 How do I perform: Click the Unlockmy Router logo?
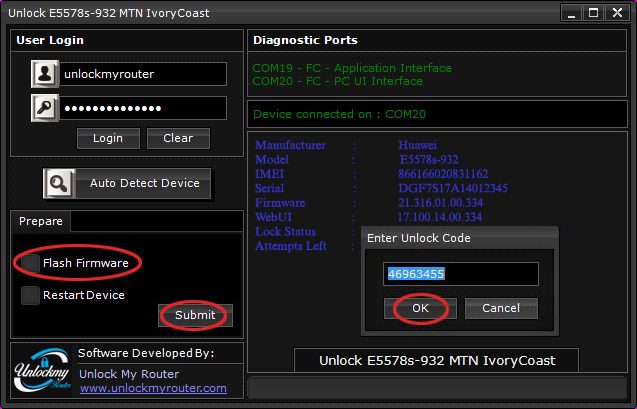click(42, 370)
